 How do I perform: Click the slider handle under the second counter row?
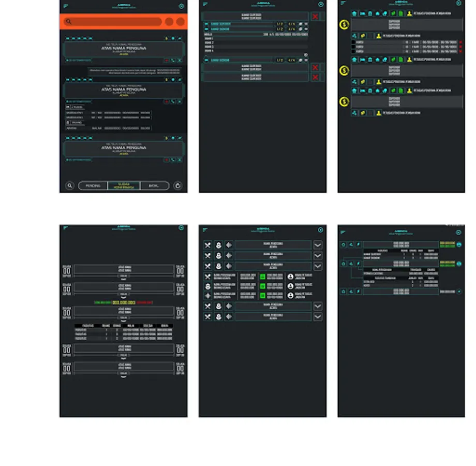[124, 295]
